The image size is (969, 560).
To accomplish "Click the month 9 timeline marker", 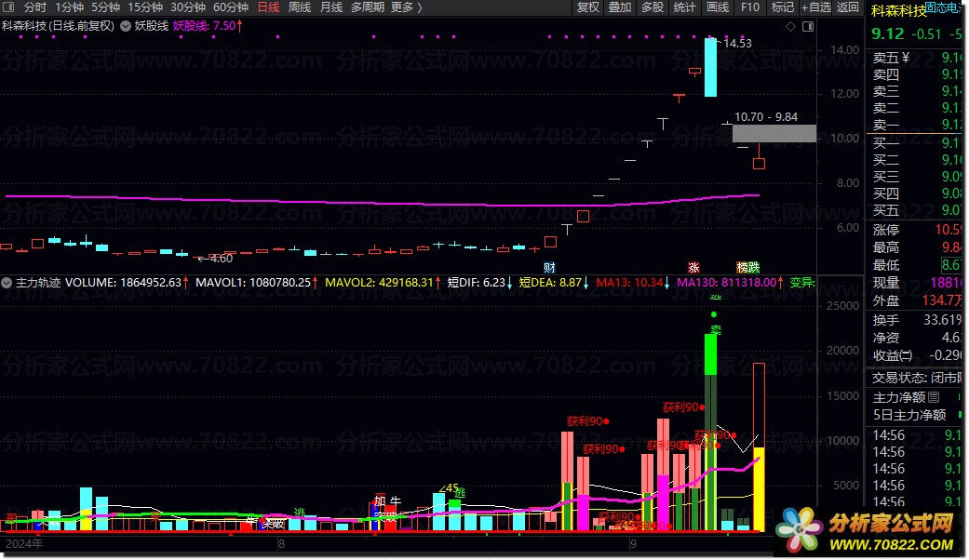I will (633, 544).
